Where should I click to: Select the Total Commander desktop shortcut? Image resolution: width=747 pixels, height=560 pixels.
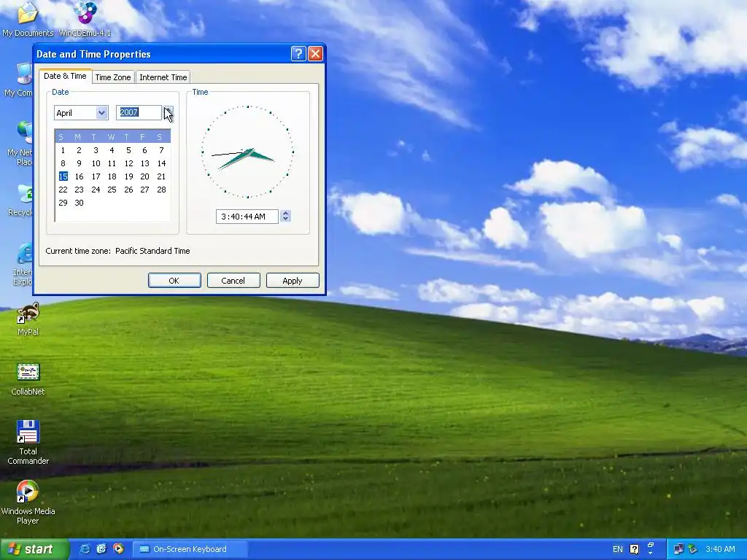click(28, 443)
